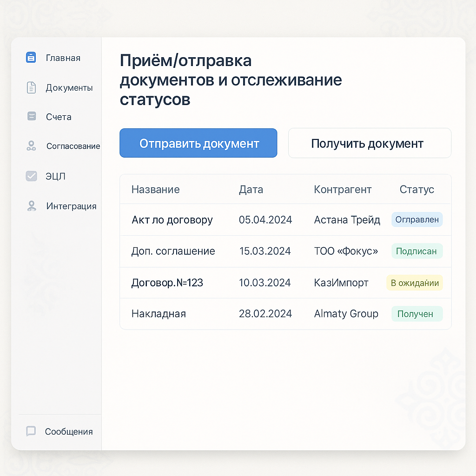476x476 pixels.
Task: Click the page title heading
Action: click(231, 80)
